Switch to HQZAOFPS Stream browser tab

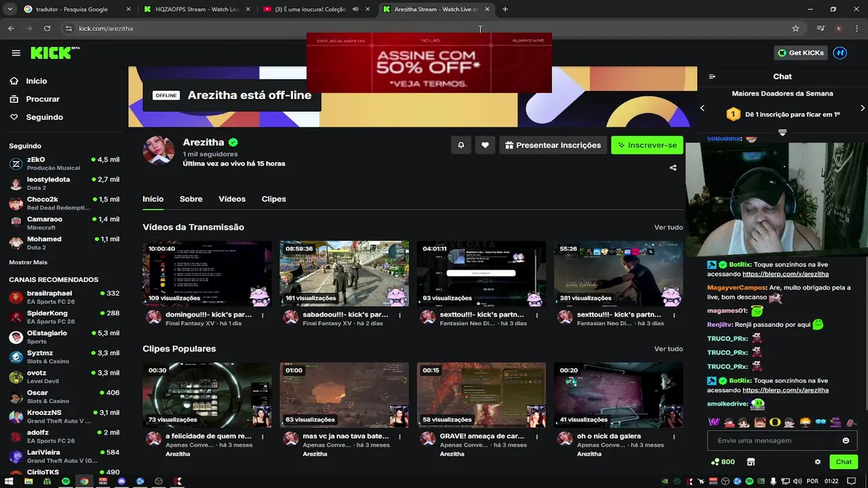tap(197, 9)
